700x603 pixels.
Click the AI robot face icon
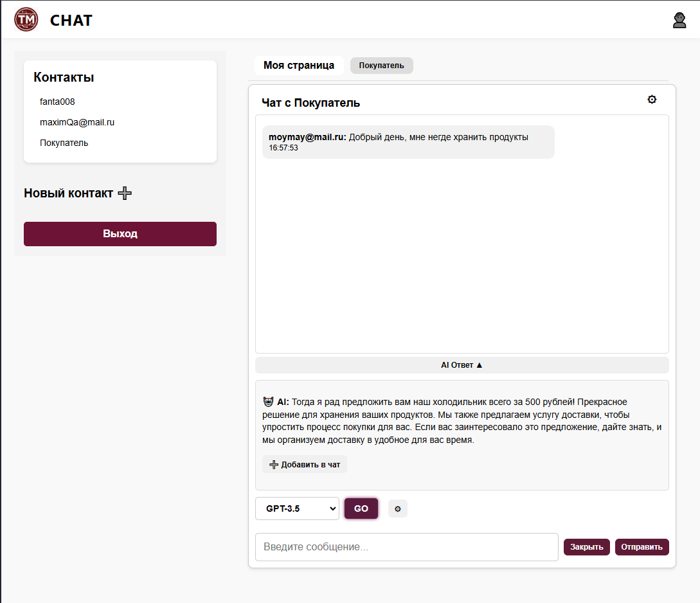coord(269,402)
